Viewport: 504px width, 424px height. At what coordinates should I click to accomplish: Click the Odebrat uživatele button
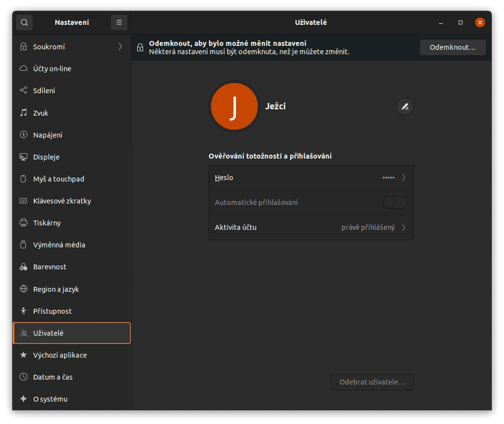[372, 382]
